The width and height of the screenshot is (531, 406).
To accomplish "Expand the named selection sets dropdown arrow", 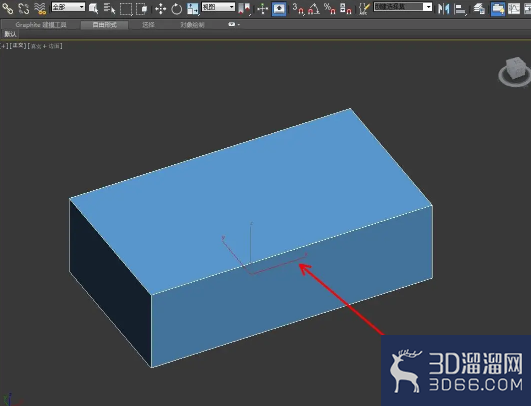I will point(428,7).
